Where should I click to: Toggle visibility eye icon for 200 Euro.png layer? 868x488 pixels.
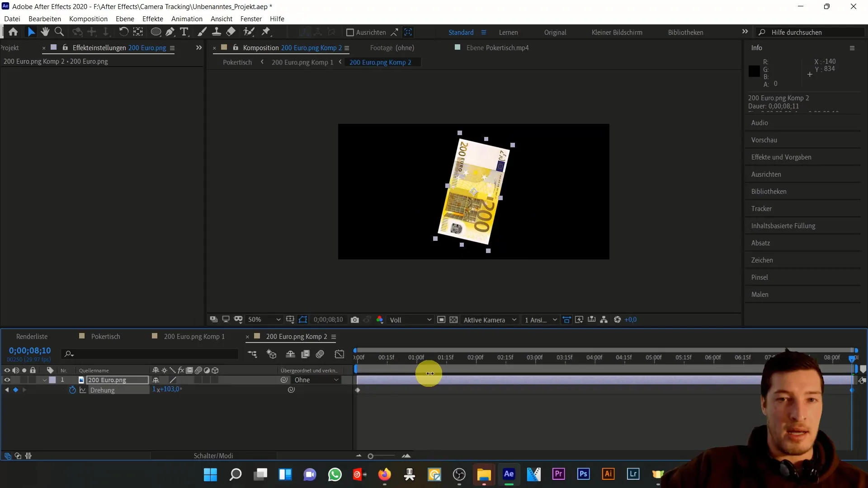click(x=6, y=380)
